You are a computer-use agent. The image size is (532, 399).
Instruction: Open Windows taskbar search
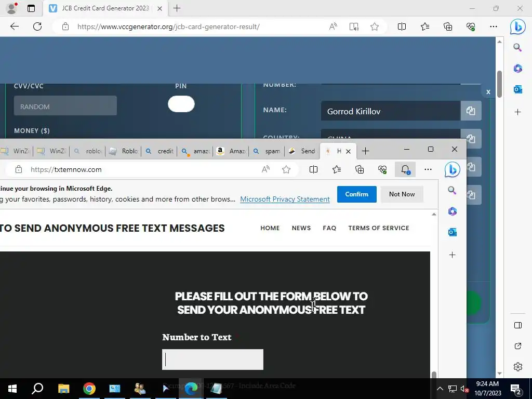click(37, 389)
